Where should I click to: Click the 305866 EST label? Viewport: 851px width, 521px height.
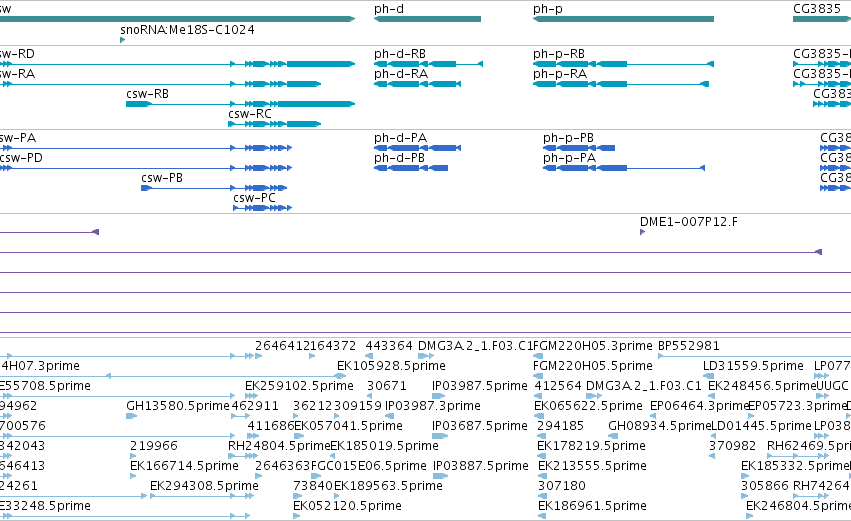click(x=765, y=486)
